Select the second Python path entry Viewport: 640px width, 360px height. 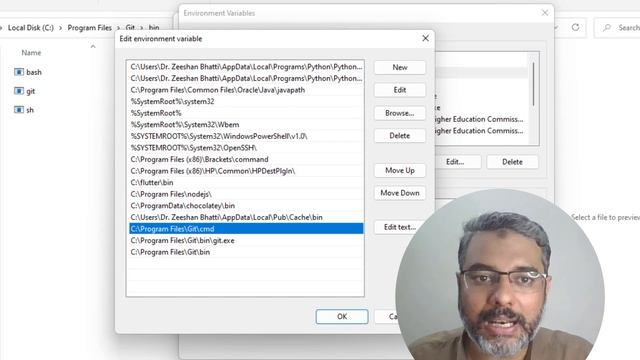tap(246, 78)
